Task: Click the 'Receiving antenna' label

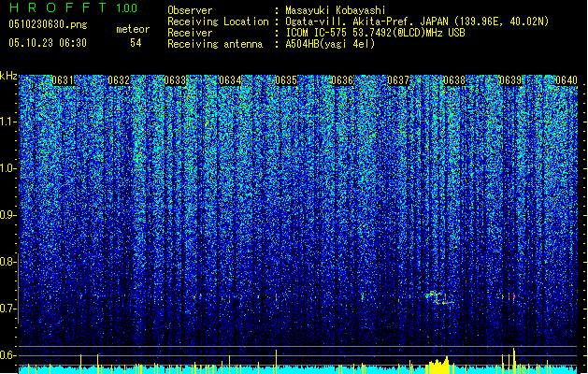Action: click(x=215, y=44)
